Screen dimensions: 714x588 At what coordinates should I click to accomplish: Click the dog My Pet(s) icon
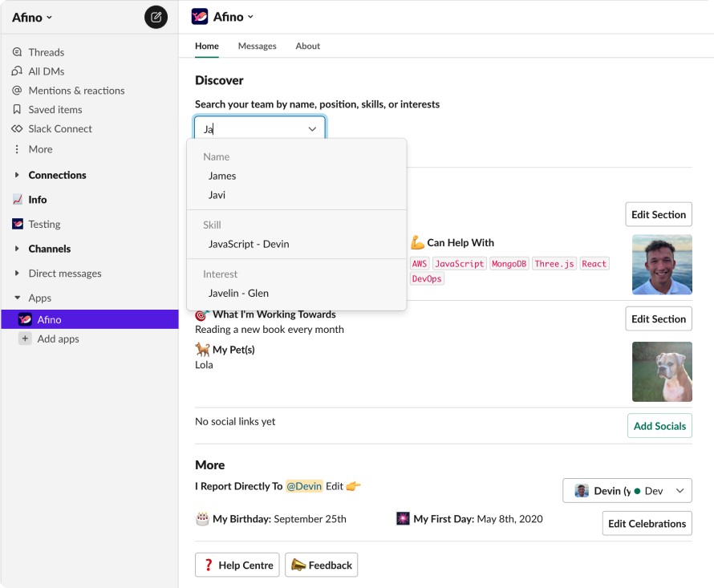(x=202, y=349)
